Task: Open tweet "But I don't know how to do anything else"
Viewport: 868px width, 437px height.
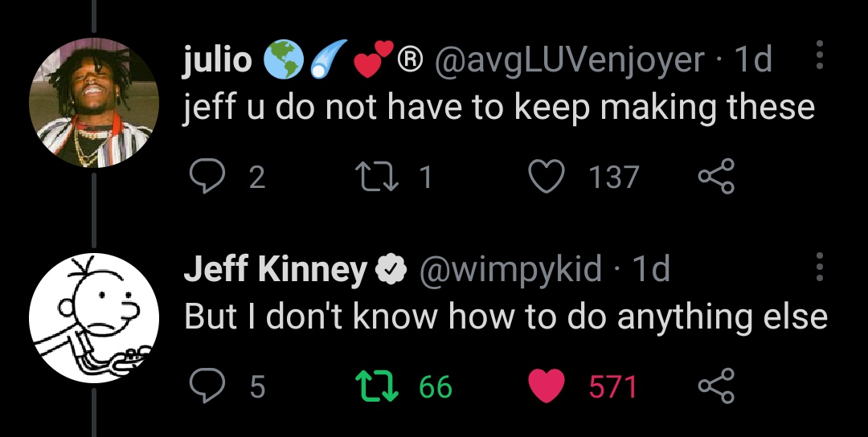Action: [506, 317]
